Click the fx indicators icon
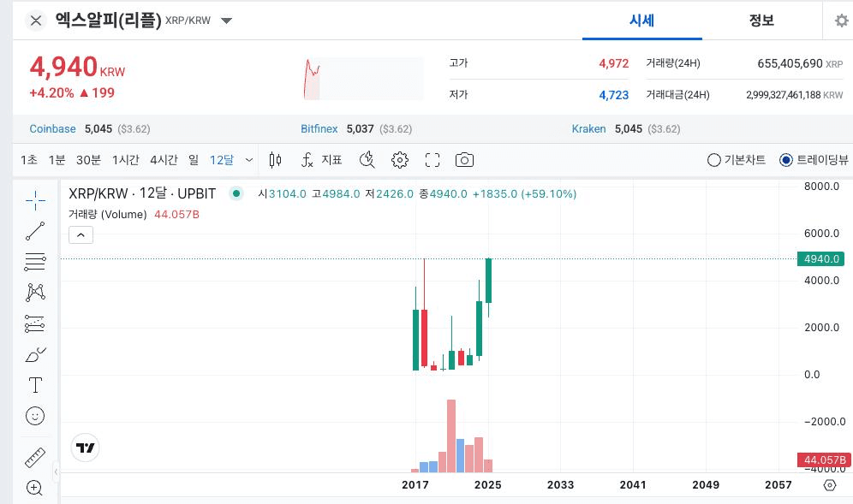The image size is (853, 504). [307, 160]
